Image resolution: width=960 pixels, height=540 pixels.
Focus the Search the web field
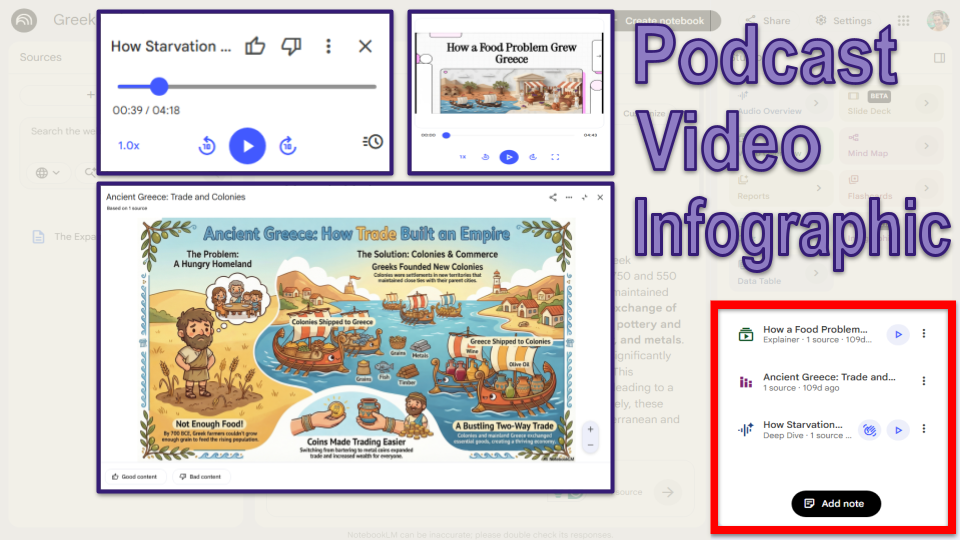coord(63,131)
